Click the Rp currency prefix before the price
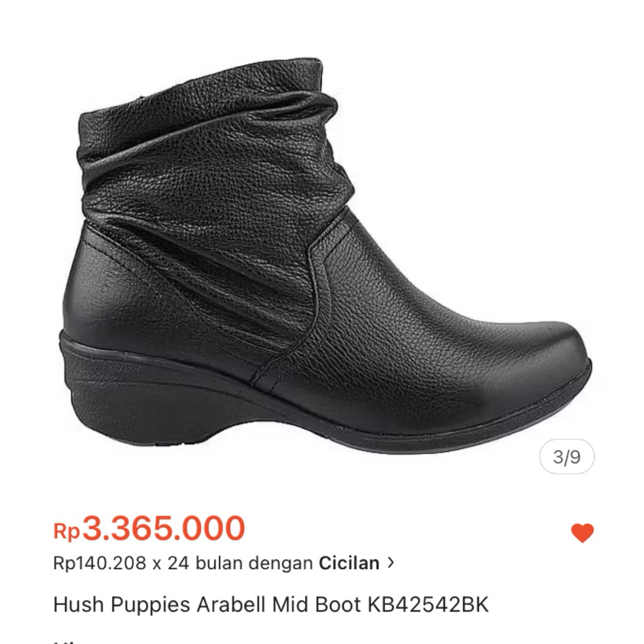This screenshot has height=644, width=644. click(67, 531)
